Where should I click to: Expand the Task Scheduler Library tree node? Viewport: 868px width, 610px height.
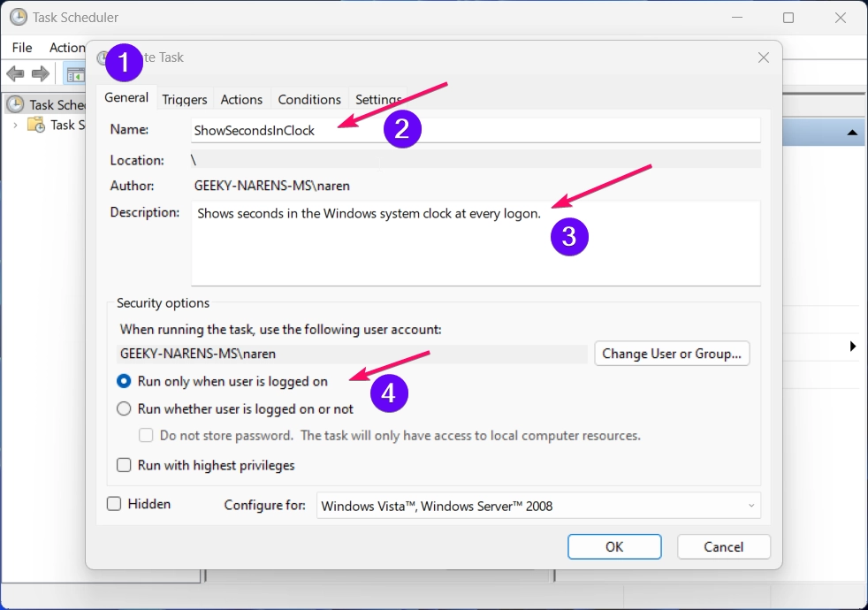click(16, 126)
